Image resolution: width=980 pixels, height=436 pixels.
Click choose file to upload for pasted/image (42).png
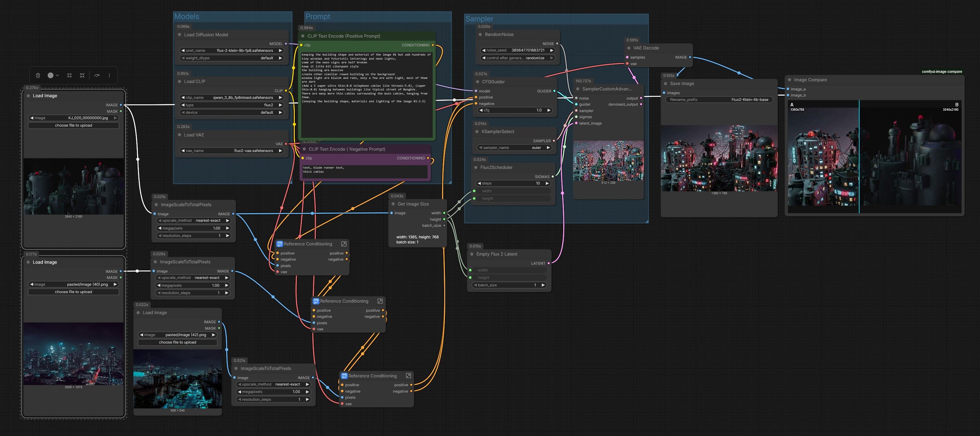(178, 343)
